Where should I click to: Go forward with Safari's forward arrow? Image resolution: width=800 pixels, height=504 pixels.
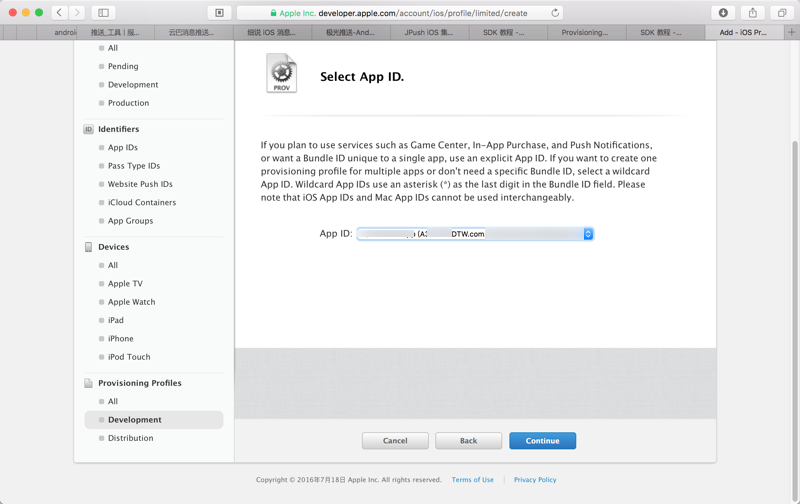click(77, 13)
